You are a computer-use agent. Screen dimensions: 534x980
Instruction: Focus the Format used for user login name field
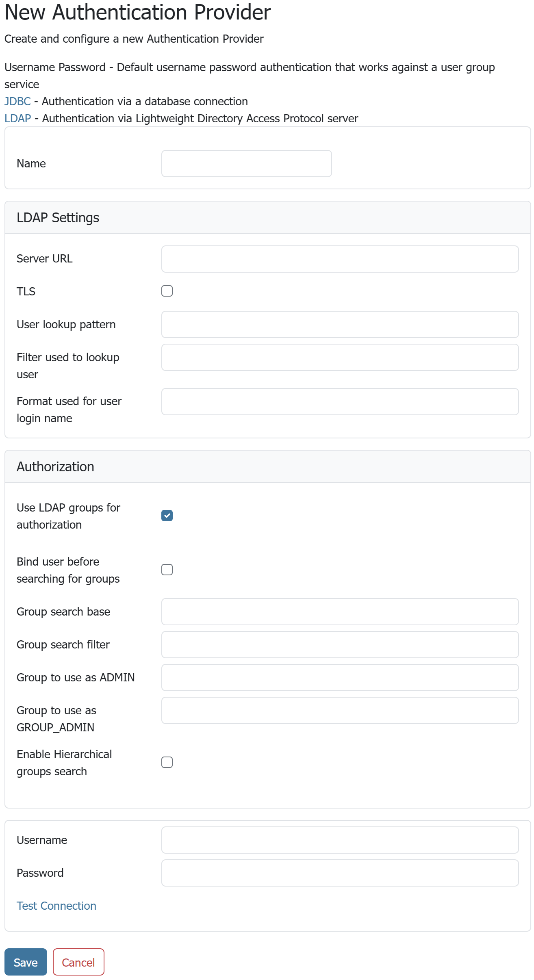pos(340,401)
